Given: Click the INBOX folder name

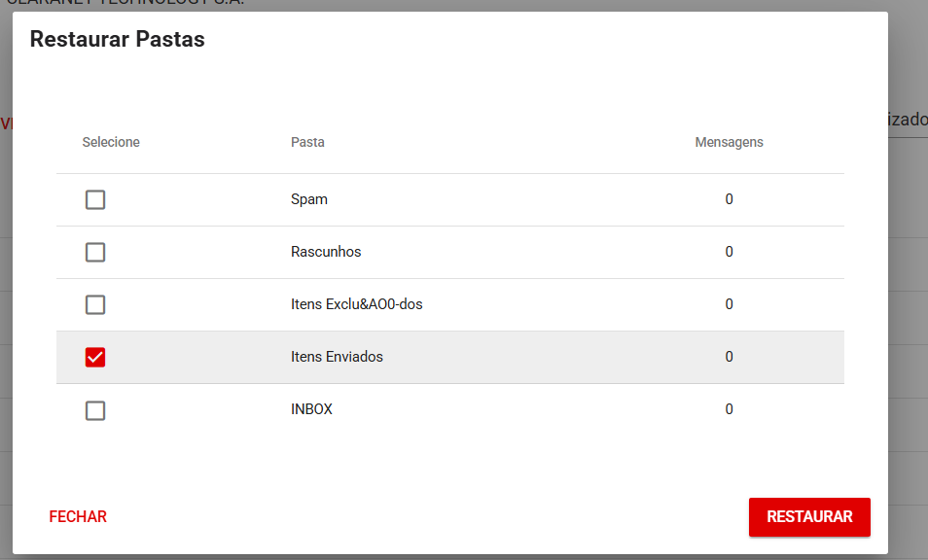Looking at the screenshot, I should [311, 410].
